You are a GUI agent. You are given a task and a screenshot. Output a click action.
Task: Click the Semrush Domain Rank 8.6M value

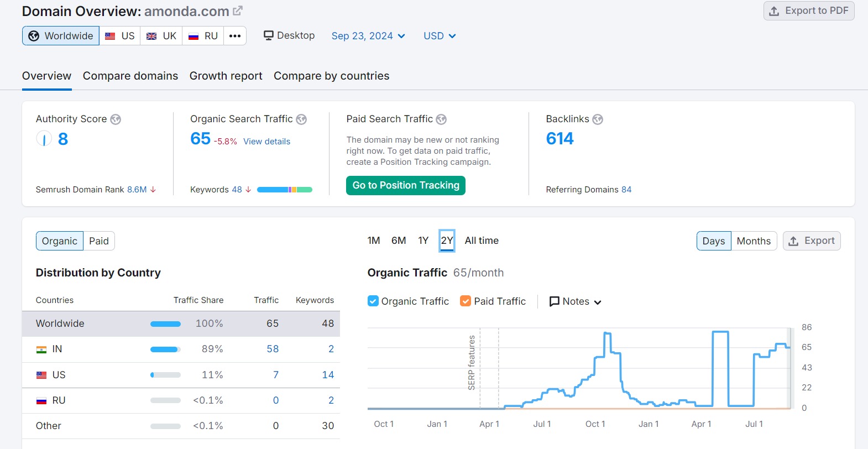click(x=137, y=190)
